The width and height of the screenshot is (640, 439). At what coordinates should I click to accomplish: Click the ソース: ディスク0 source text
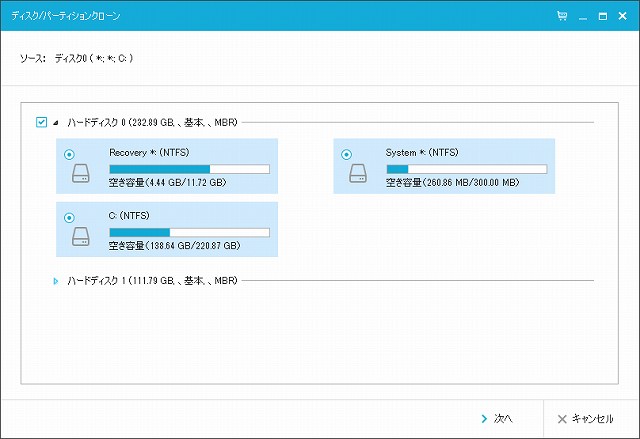(x=76, y=58)
